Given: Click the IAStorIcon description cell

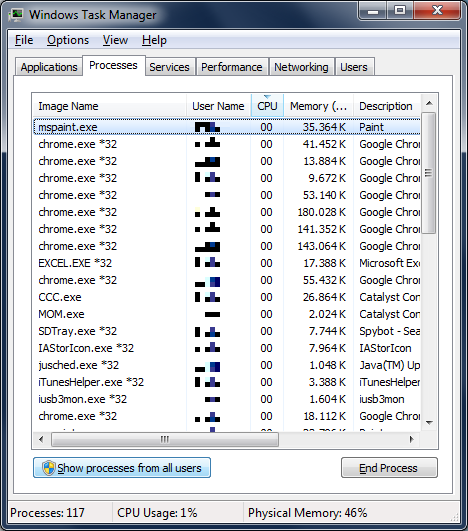Looking at the screenshot, I should 385,348.
